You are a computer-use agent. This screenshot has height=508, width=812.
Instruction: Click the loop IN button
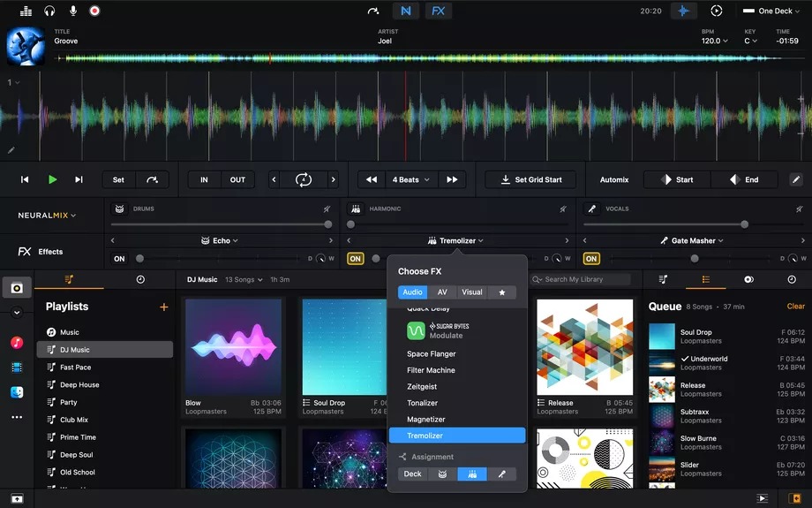point(204,180)
